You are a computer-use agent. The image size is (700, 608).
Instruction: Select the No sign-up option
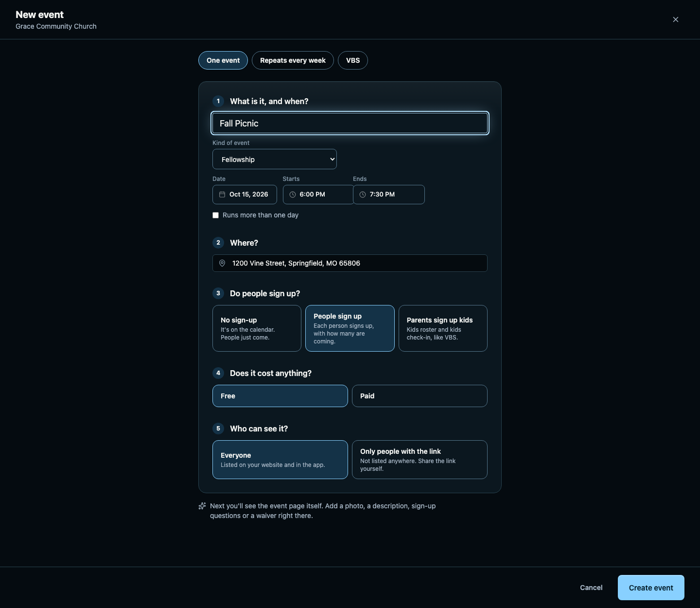[x=257, y=328]
